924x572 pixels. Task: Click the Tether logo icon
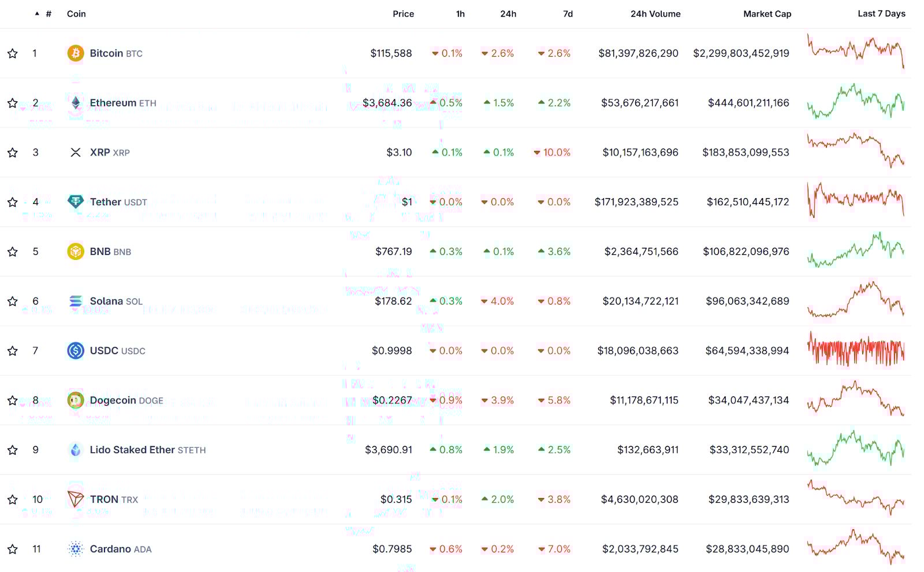point(76,202)
